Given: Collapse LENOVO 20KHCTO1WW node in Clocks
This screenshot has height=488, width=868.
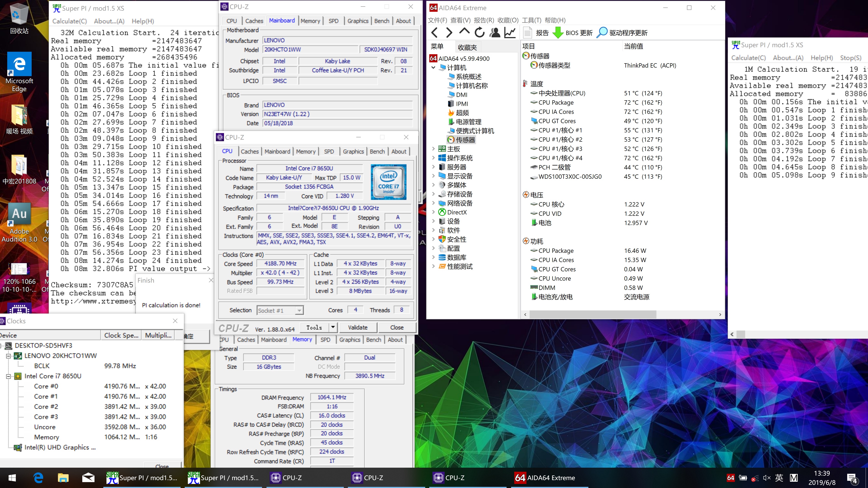Looking at the screenshot, I should coord(8,356).
